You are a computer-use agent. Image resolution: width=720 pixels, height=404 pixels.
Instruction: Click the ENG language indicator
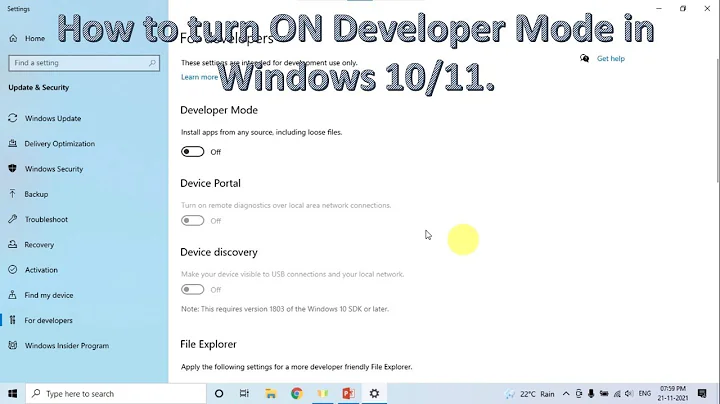645,394
